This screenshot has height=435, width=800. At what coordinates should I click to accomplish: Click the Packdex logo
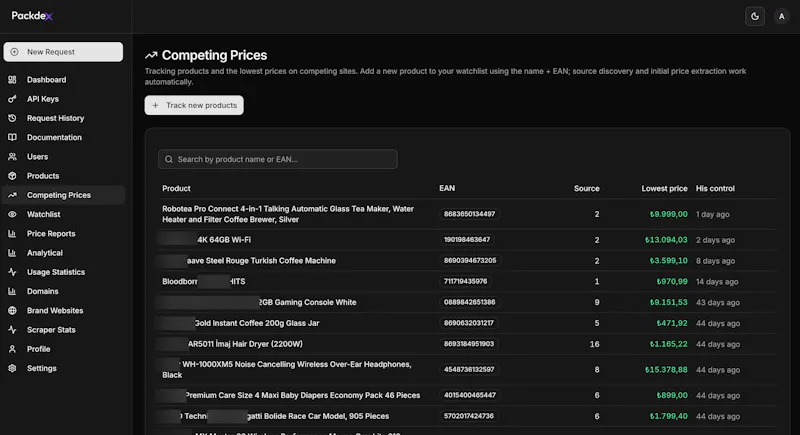[x=32, y=16]
